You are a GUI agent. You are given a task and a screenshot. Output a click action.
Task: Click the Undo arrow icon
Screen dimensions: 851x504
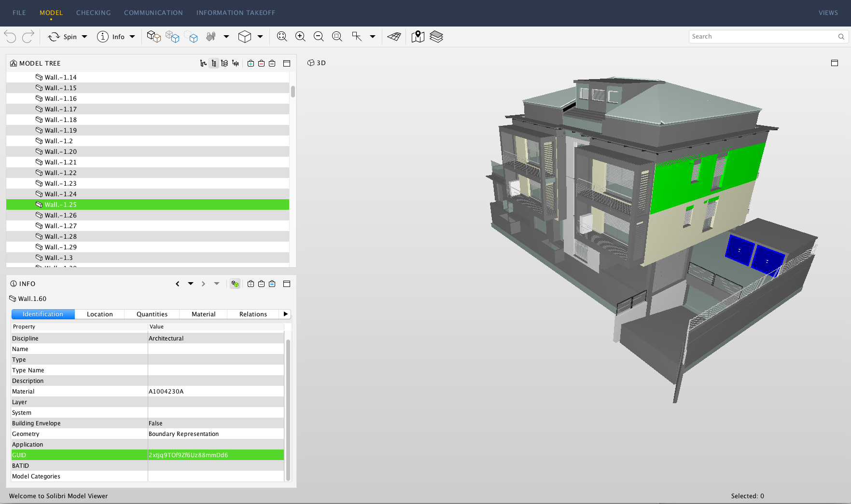coord(10,36)
